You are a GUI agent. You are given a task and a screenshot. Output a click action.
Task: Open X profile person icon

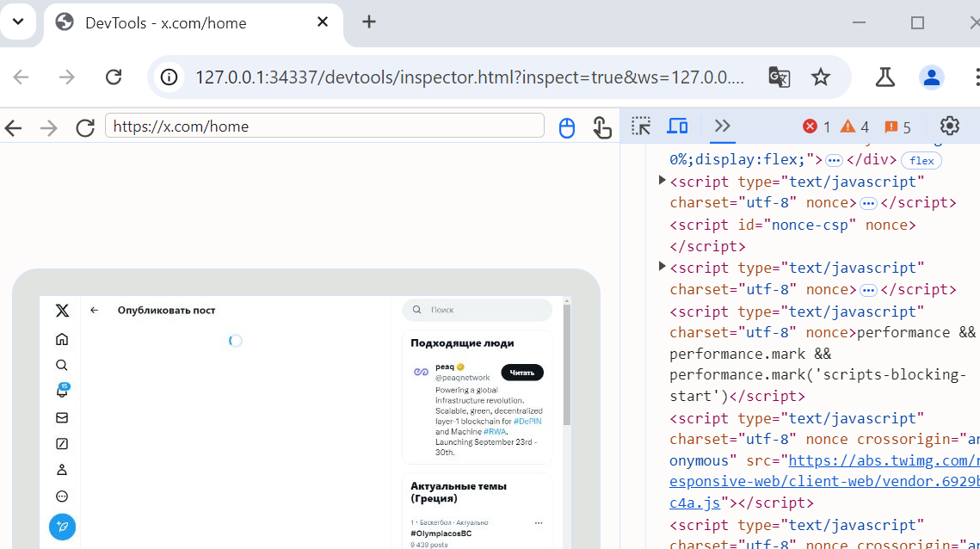click(x=62, y=470)
